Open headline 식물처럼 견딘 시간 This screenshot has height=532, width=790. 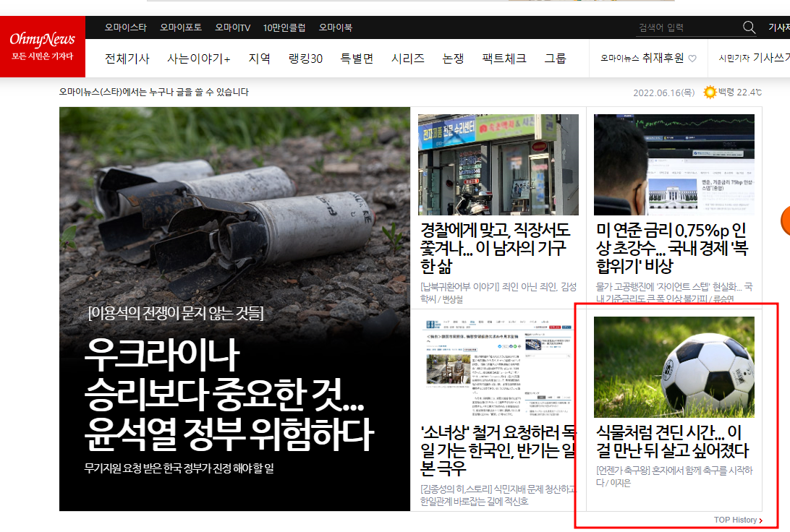click(x=672, y=442)
